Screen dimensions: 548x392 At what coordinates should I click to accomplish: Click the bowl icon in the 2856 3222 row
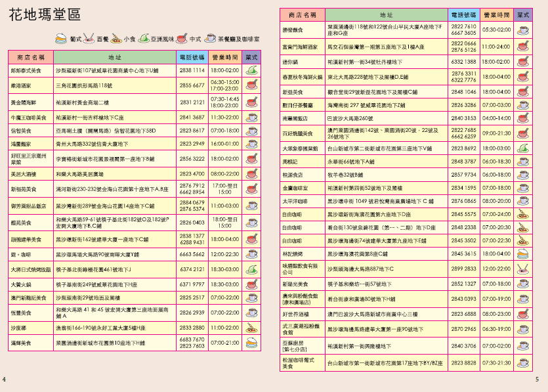(x=251, y=159)
